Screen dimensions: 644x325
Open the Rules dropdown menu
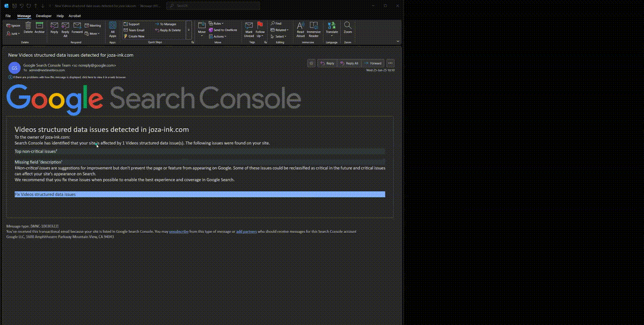[x=216, y=24]
